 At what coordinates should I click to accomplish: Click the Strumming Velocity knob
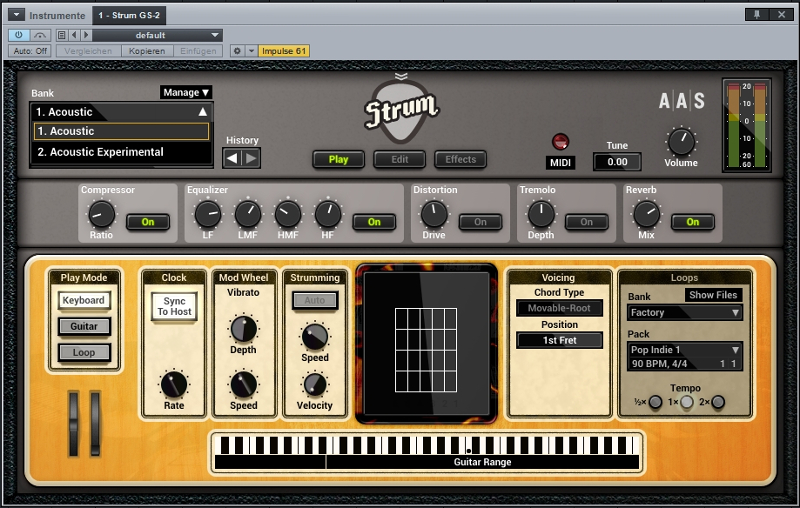[x=315, y=385]
